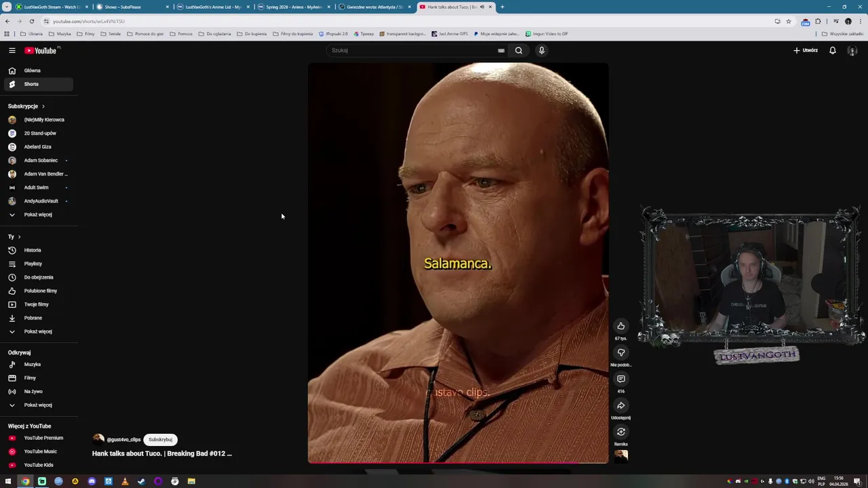The height and width of the screenshot is (488, 868).
Task: Open Polubione filmy liked videos
Action: [39, 291]
